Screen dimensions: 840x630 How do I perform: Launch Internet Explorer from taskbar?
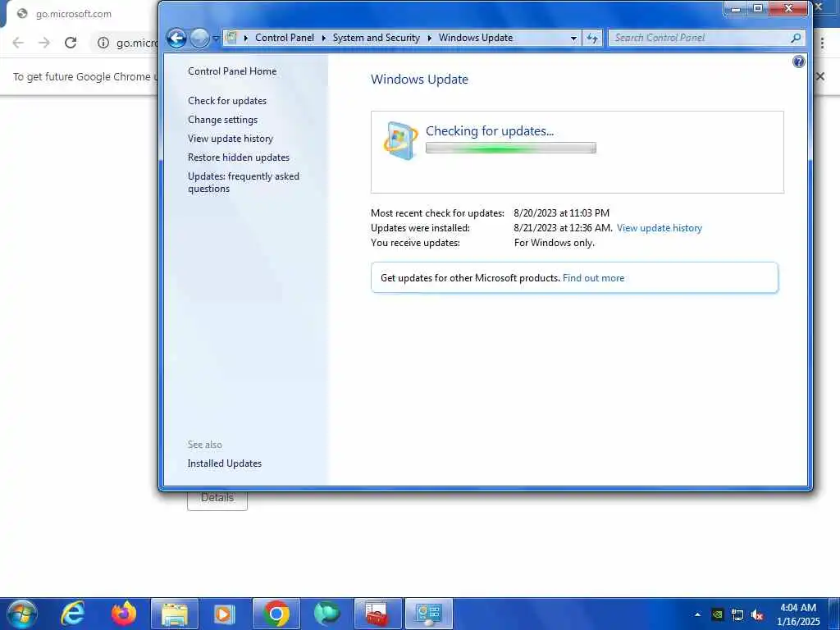(x=73, y=614)
